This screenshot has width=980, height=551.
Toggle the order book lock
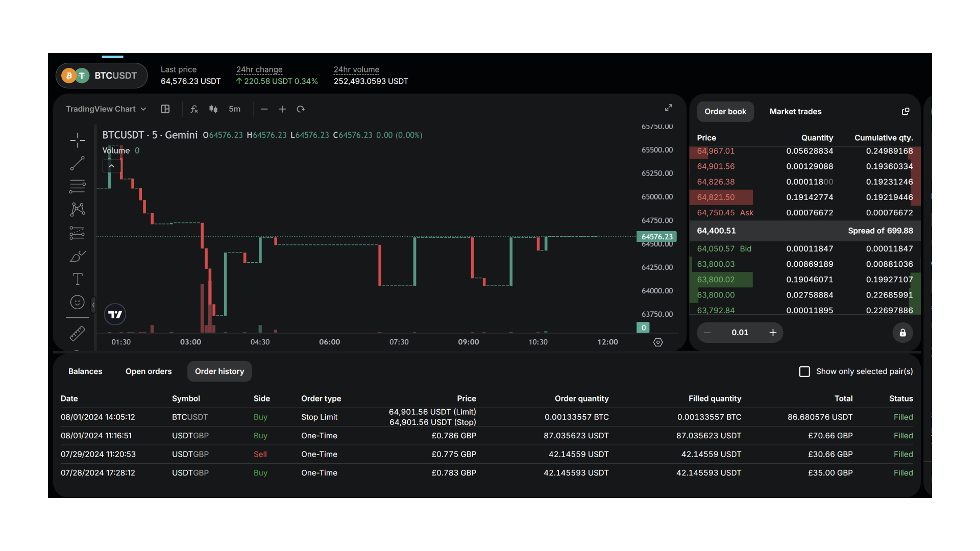902,333
